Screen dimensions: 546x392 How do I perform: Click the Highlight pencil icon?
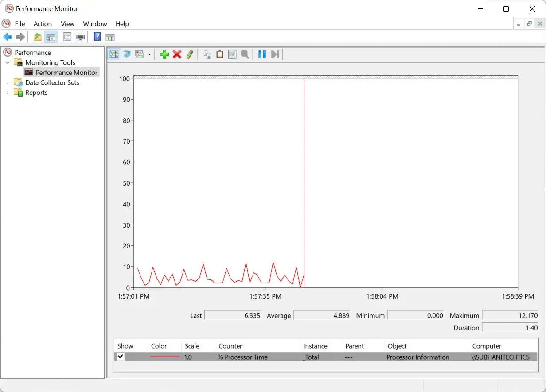pyautogui.click(x=190, y=54)
